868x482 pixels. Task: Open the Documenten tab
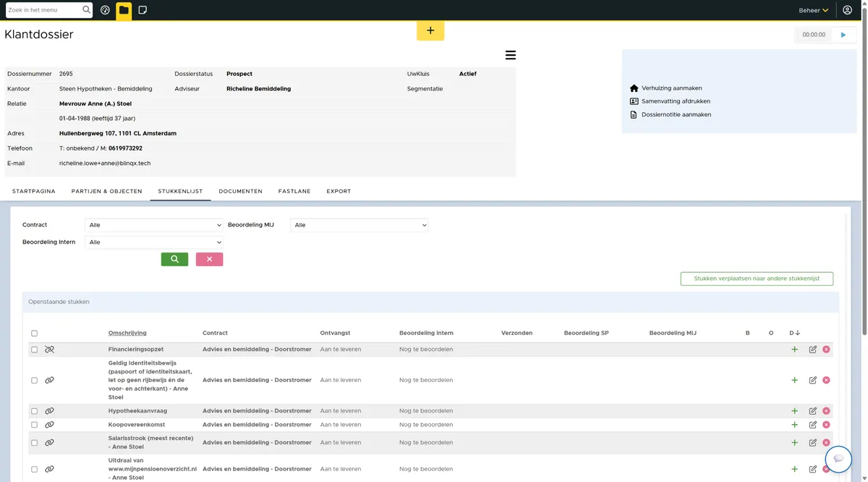point(240,191)
